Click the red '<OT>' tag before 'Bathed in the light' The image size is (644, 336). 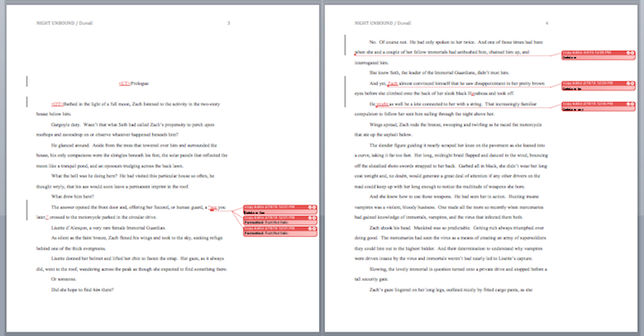pyautogui.click(x=57, y=105)
